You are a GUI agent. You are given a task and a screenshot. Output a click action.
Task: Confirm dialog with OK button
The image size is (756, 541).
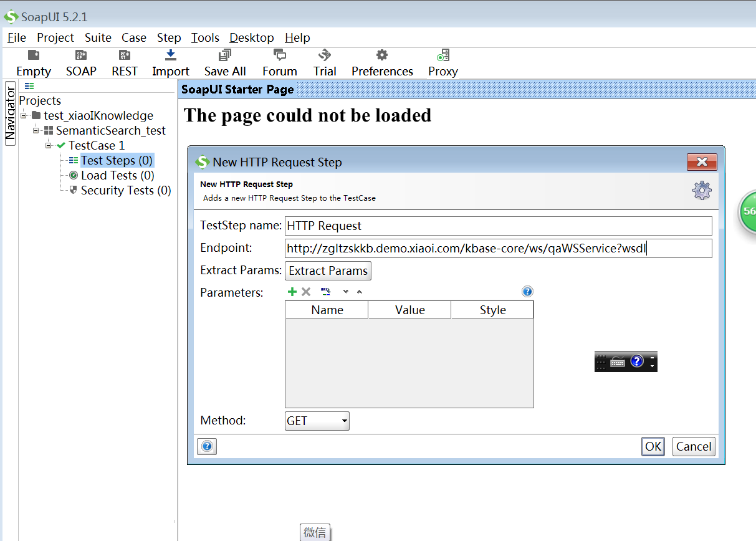point(653,446)
